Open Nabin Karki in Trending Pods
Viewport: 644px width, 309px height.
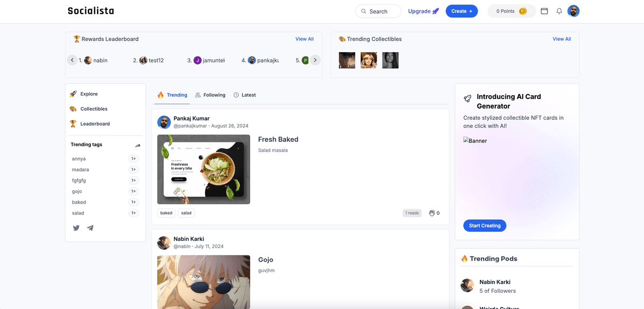click(x=495, y=282)
